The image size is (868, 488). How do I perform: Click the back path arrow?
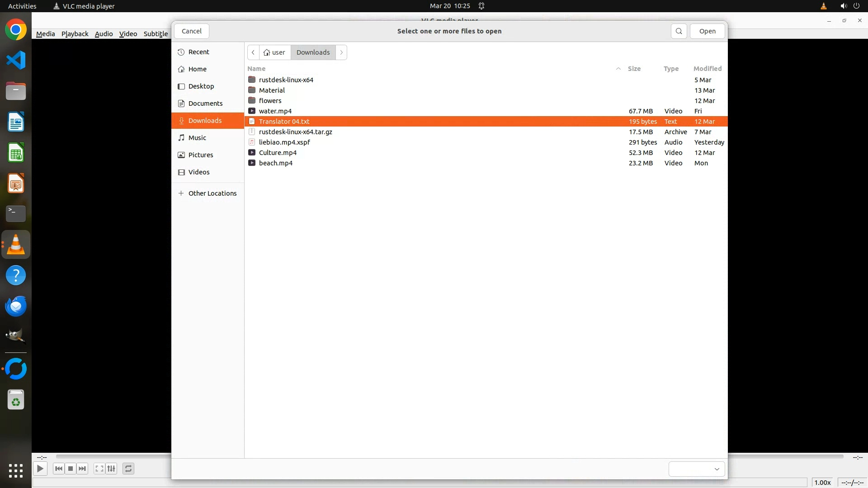[x=253, y=52]
